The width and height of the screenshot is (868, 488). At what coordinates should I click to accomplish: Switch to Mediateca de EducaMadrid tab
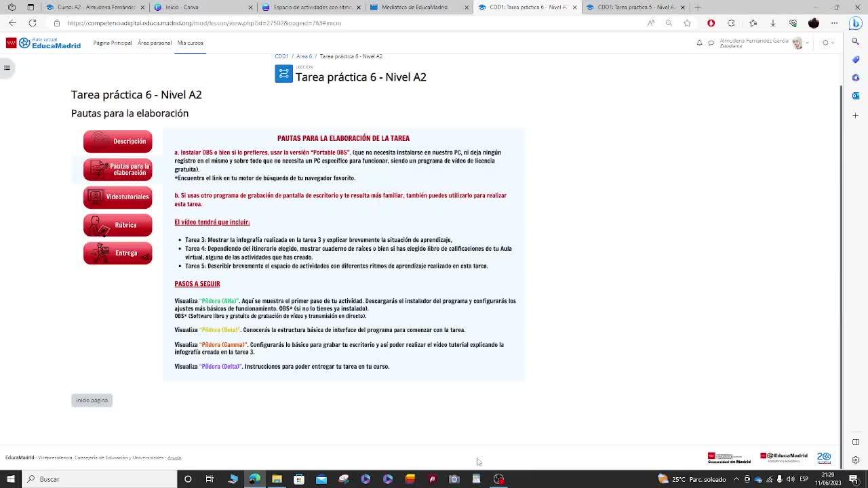[x=419, y=7]
